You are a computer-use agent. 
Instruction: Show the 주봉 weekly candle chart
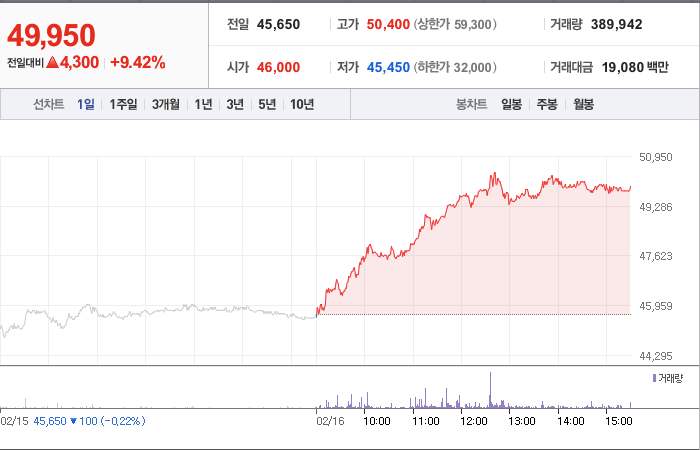(x=547, y=104)
